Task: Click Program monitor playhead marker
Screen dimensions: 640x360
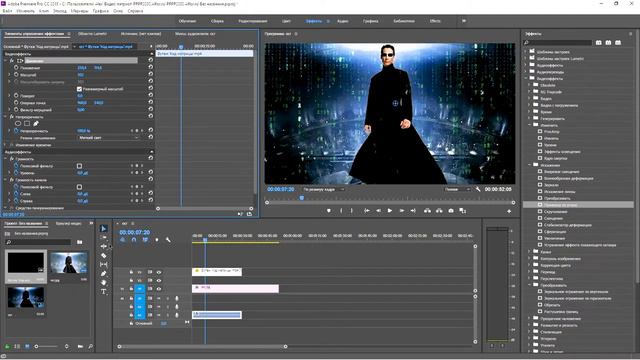Action: tap(302, 198)
